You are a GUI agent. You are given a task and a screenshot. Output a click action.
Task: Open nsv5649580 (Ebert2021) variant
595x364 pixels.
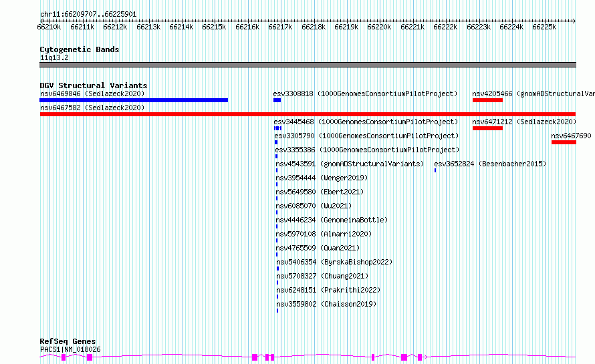[320, 192]
